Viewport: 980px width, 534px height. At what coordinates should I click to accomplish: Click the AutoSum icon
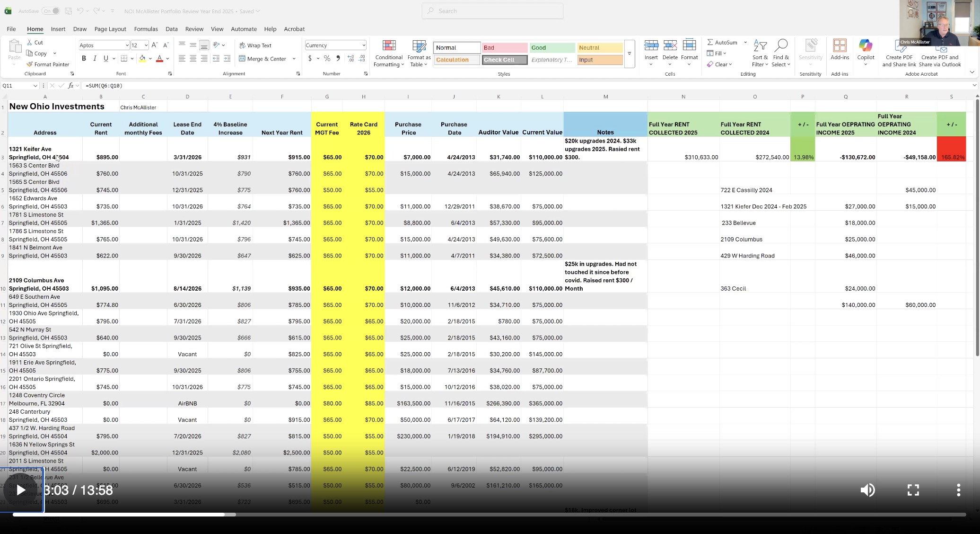tap(722, 42)
